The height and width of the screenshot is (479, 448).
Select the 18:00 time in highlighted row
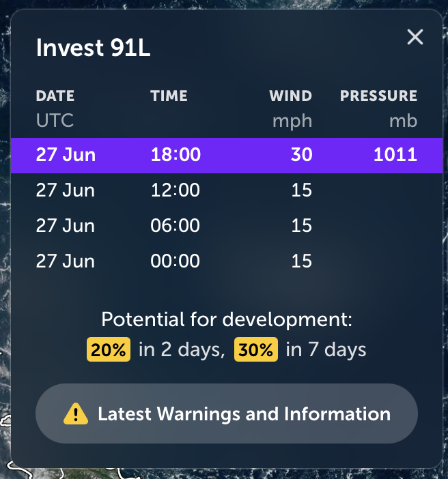point(176,154)
